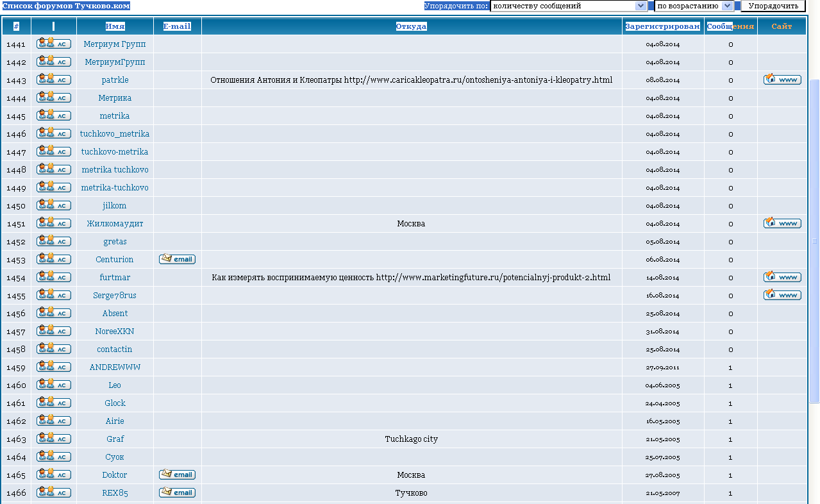Sort by Имя column header
Viewport: 820px width, 504px height.
pyautogui.click(x=115, y=26)
